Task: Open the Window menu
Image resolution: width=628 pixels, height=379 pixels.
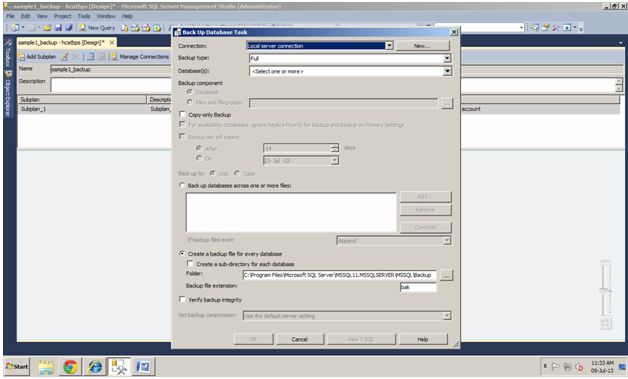Action: [106, 16]
